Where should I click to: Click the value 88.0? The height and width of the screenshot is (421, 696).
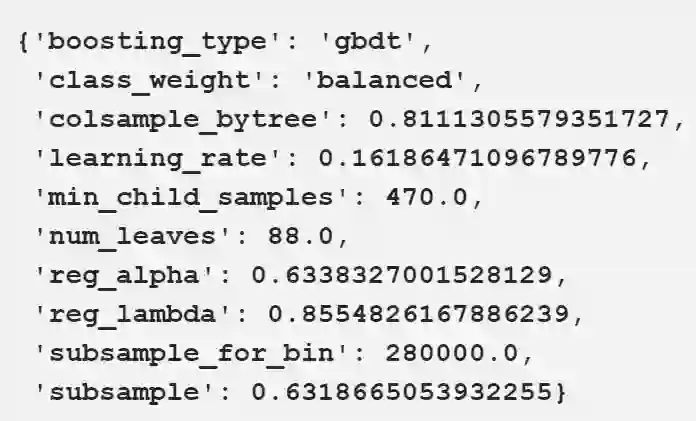tap(288, 235)
